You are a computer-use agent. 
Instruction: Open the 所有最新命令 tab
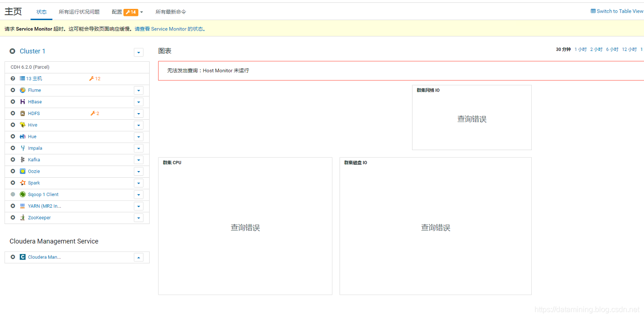[171, 12]
